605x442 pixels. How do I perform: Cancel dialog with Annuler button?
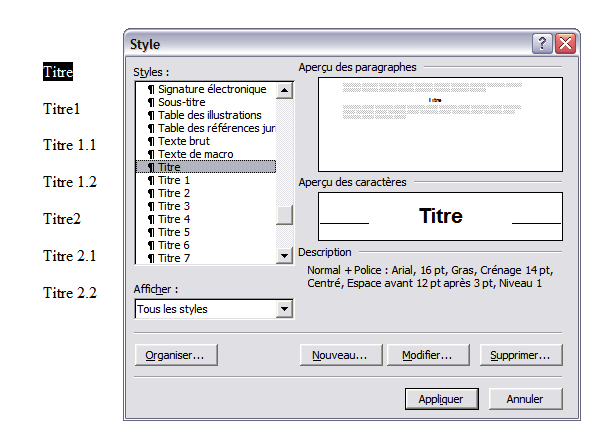tap(525, 399)
